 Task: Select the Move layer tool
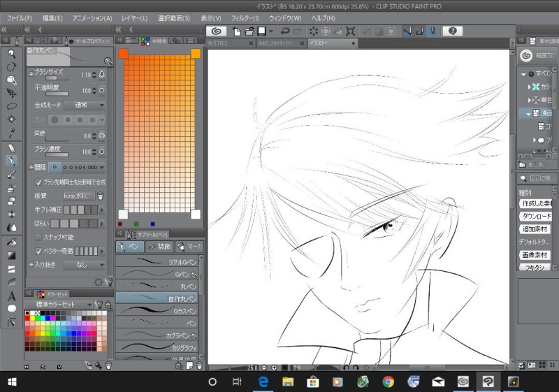(11, 93)
